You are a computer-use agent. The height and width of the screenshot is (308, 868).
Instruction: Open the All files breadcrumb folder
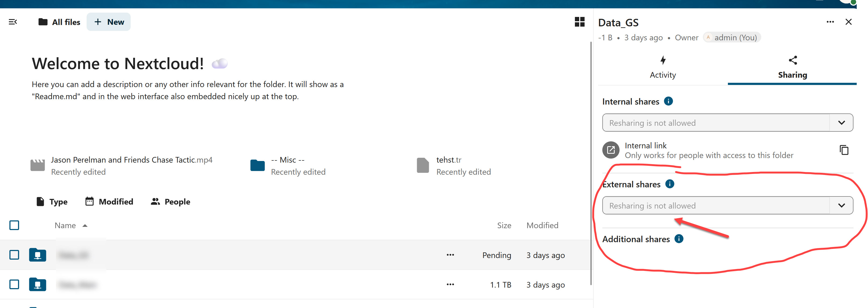[x=59, y=22]
